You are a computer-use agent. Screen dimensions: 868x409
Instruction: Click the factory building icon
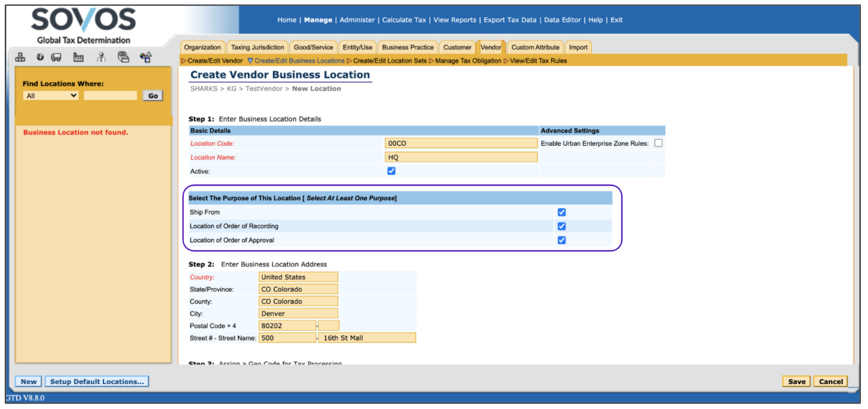click(x=78, y=57)
